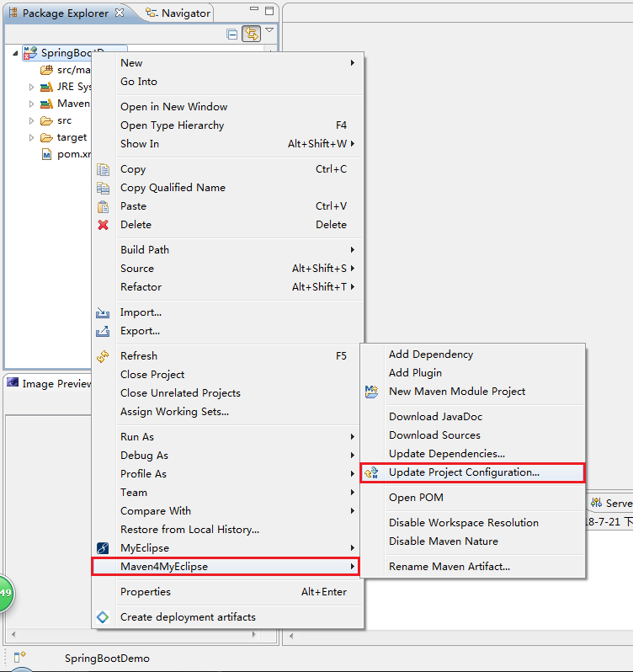Screen dimensions: 633x672
Task: Choose Disable Maven Nature
Action: point(443,541)
